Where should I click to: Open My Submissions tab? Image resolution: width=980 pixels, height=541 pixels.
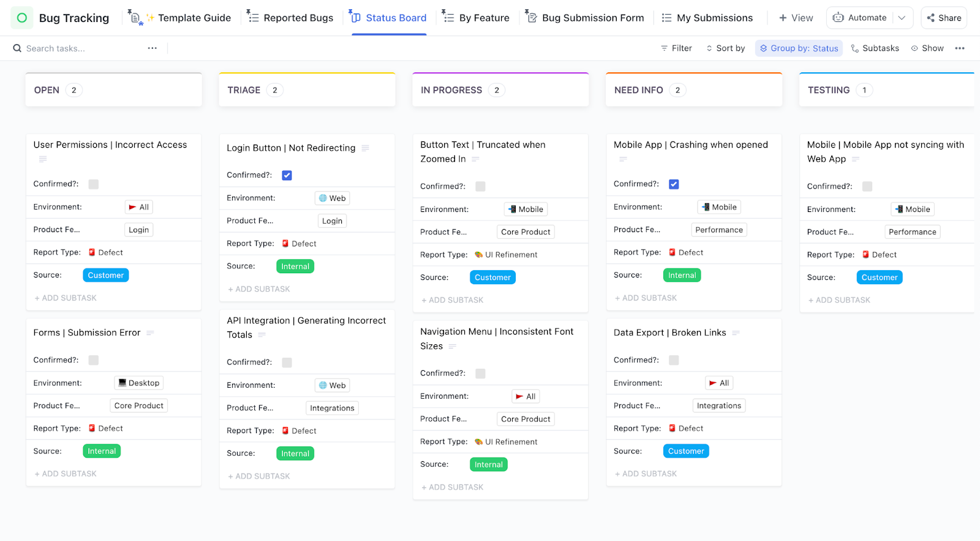(707, 18)
